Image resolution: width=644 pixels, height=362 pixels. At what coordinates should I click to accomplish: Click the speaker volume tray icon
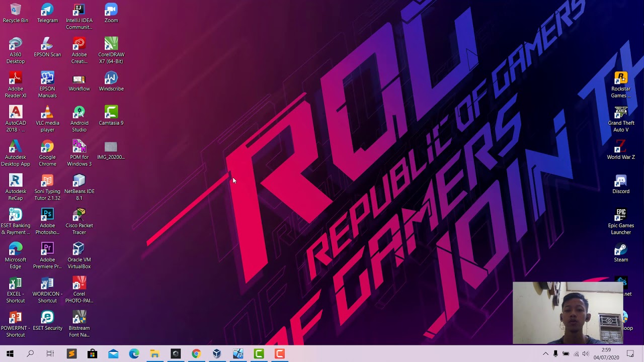[586, 354]
